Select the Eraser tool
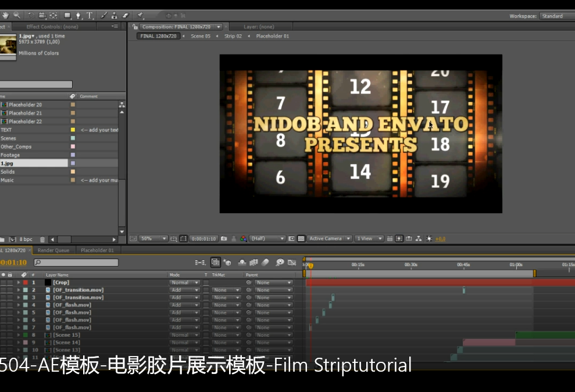This screenshot has height=392, width=575. 126,15
